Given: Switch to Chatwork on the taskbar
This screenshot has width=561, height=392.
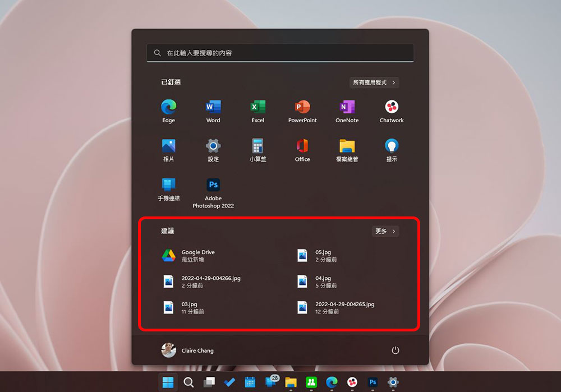Looking at the screenshot, I should pos(352,382).
